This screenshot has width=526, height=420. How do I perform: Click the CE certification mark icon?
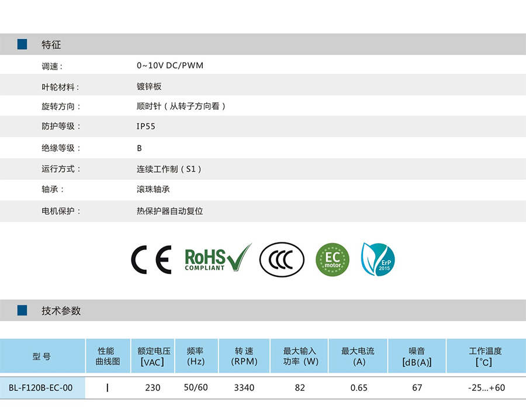point(151,260)
